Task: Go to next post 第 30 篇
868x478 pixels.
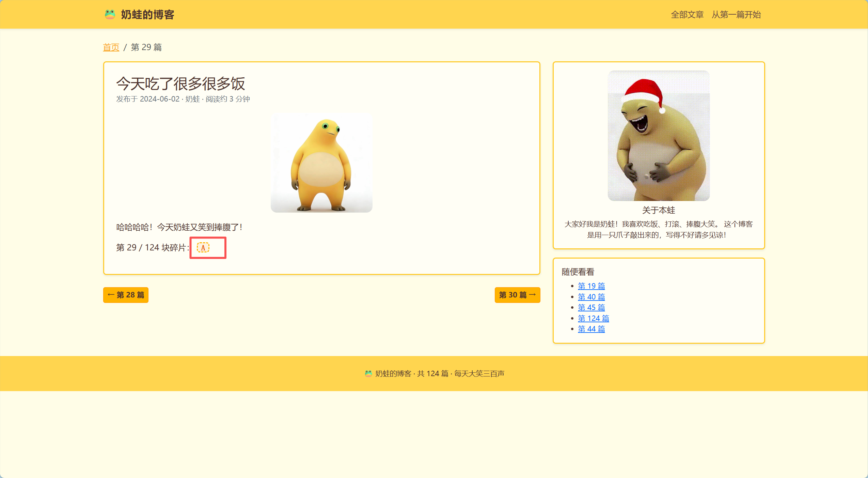Action: coord(517,295)
